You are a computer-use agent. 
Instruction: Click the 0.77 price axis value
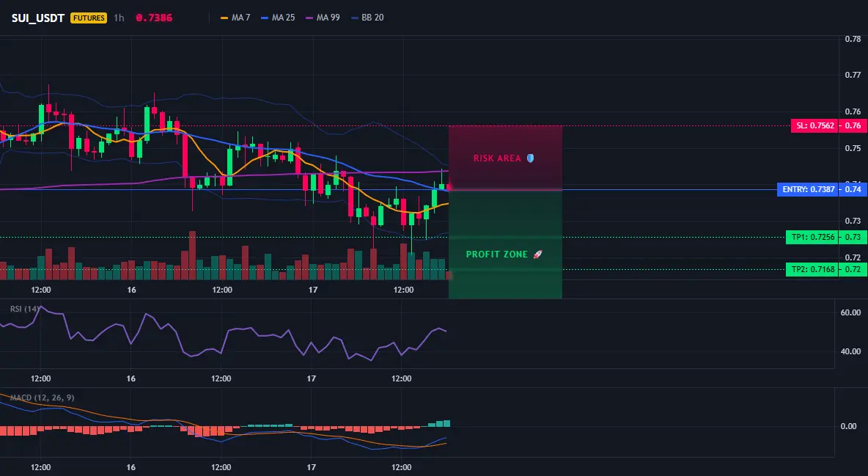coord(853,75)
